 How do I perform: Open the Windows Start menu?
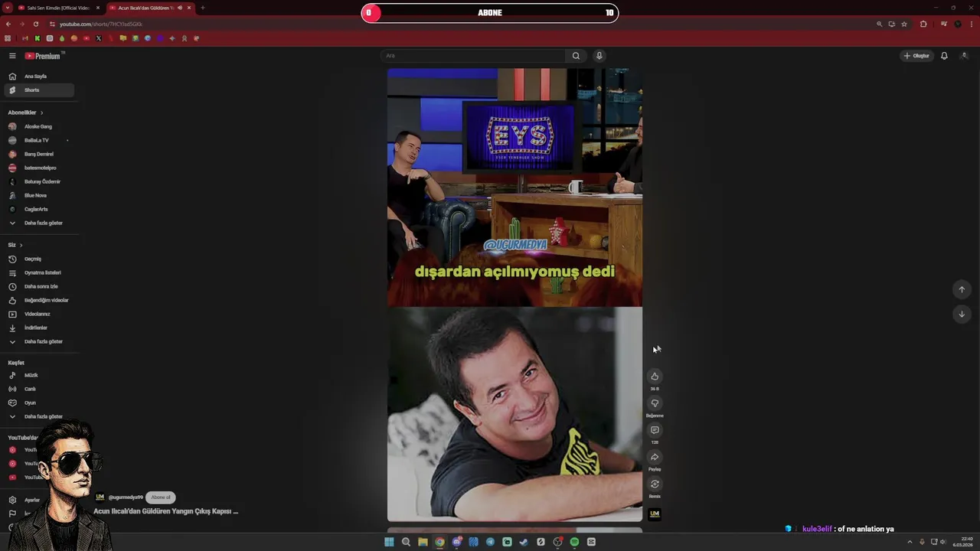tap(389, 542)
